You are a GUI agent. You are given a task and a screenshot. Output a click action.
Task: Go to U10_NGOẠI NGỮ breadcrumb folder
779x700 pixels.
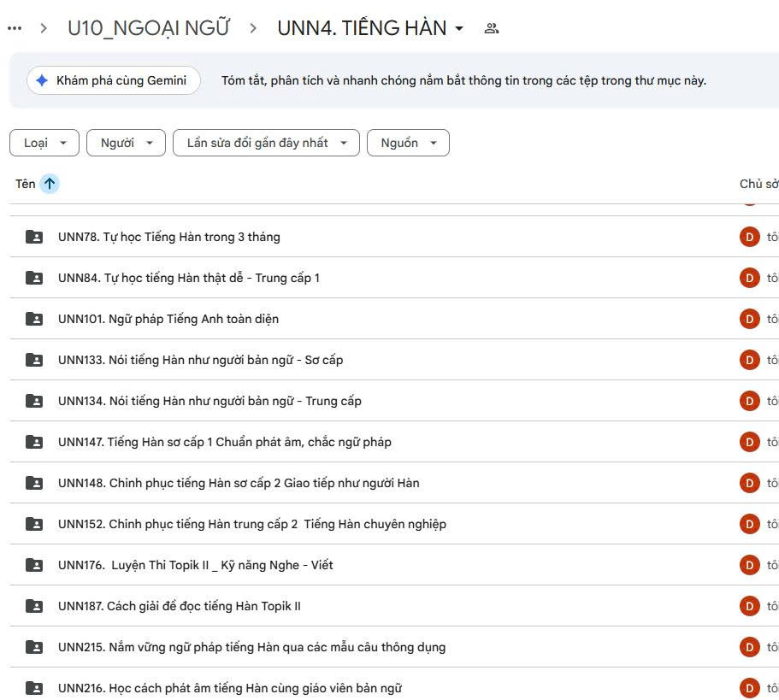pos(149,28)
